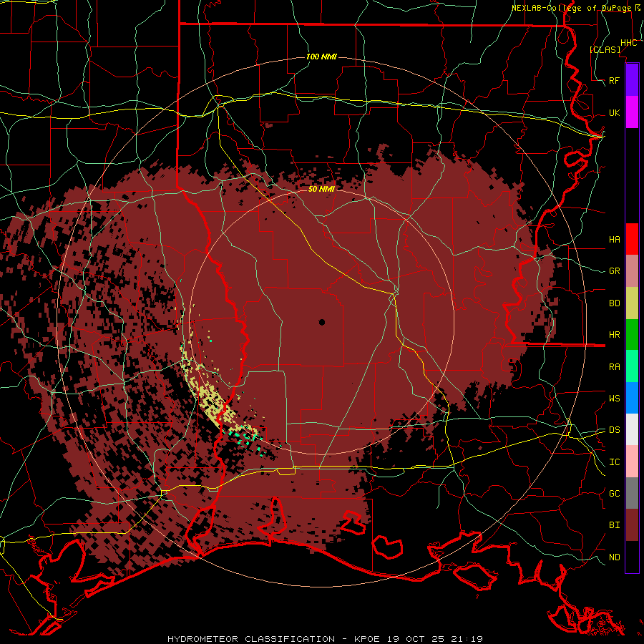644x644 pixels.
Task: Click the IC light pink legend swatch
Action: pyautogui.click(x=632, y=462)
